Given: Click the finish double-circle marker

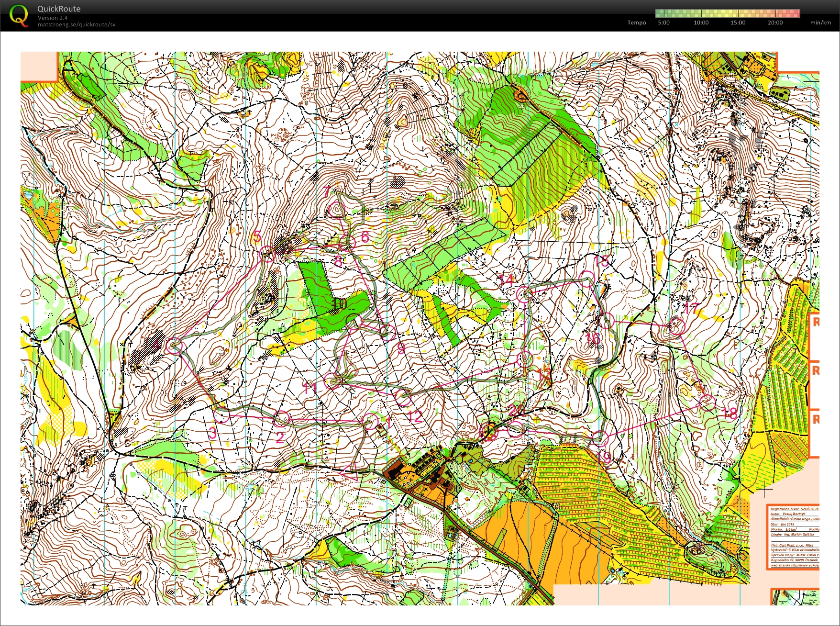Looking at the screenshot, I should pyautogui.click(x=489, y=430).
